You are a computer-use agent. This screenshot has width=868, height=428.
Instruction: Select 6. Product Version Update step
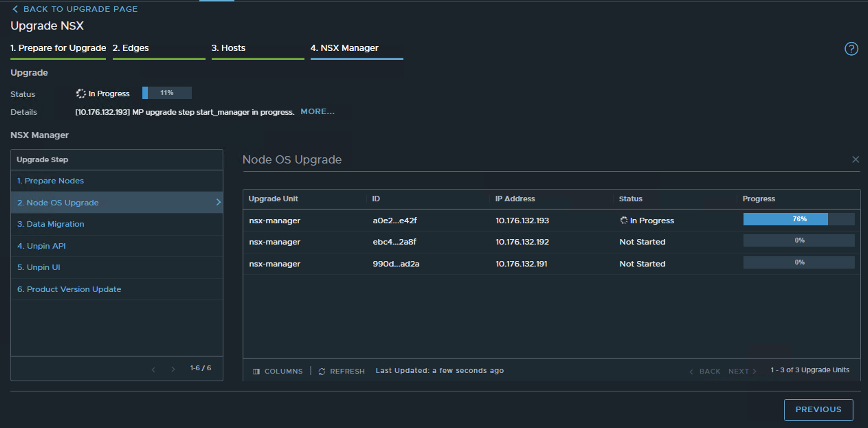[x=69, y=289]
